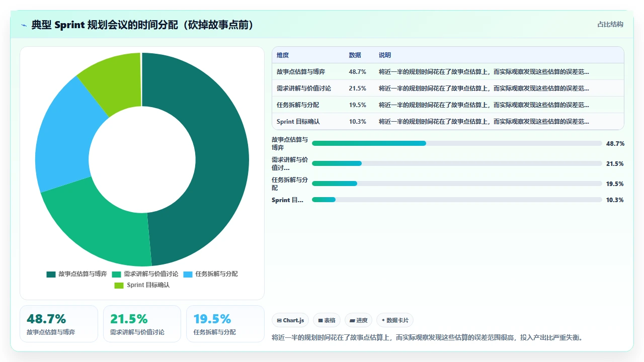This screenshot has height=362, width=644.
Task: Click the 说明 column header
Action: (x=385, y=55)
